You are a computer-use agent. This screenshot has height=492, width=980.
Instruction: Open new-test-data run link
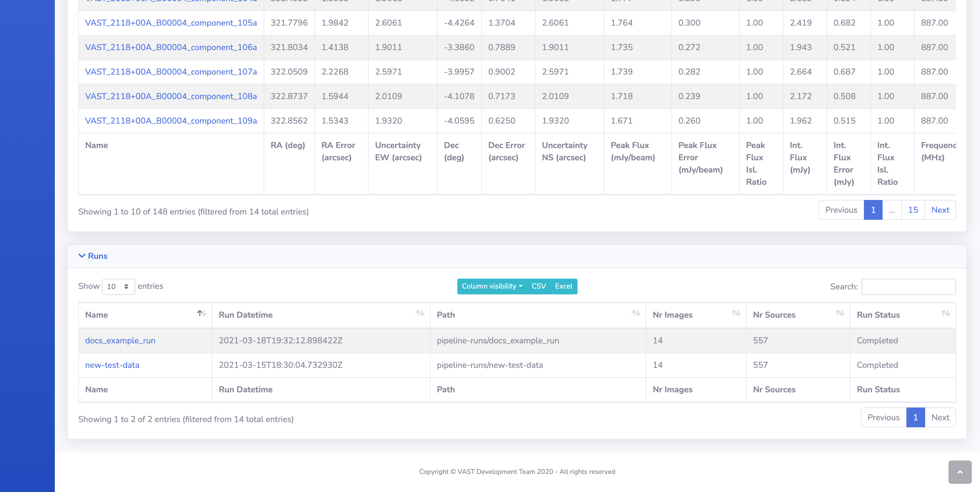point(112,365)
